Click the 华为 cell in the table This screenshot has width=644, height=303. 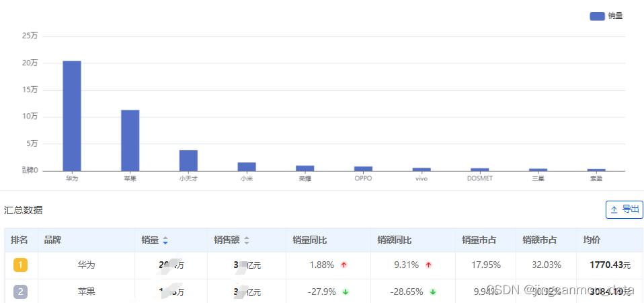pyautogui.click(x=86, y=265)
